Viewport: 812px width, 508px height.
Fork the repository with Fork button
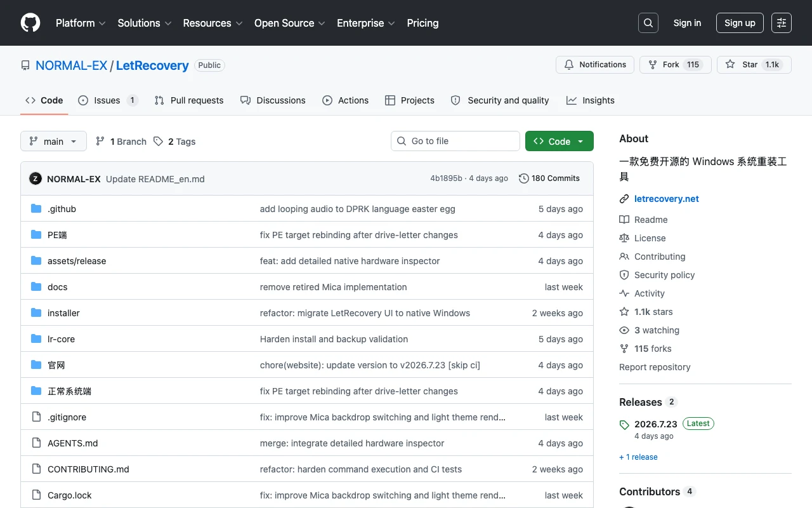pyautogui.click(x=675, y=65)
